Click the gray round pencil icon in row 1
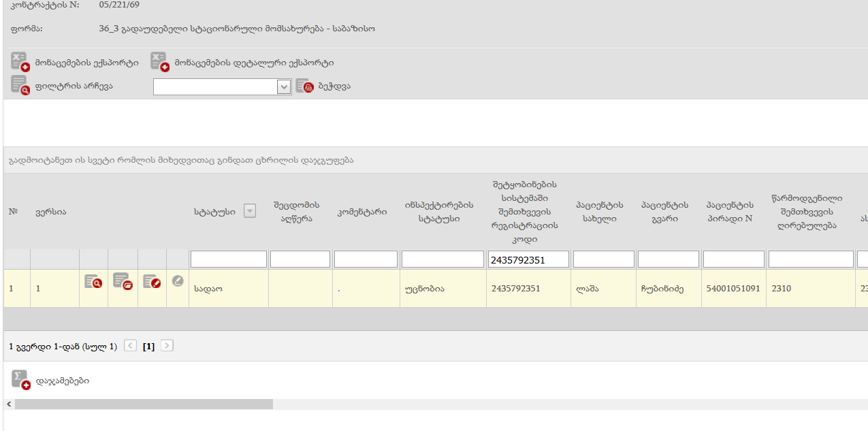Image resolution: width=868 pixels, height=431 pixels. coord(178,281)
